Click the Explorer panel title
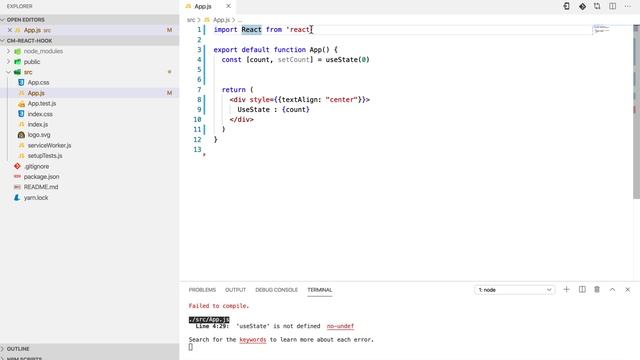The image size is (640, 360). (x=20, y=6)
